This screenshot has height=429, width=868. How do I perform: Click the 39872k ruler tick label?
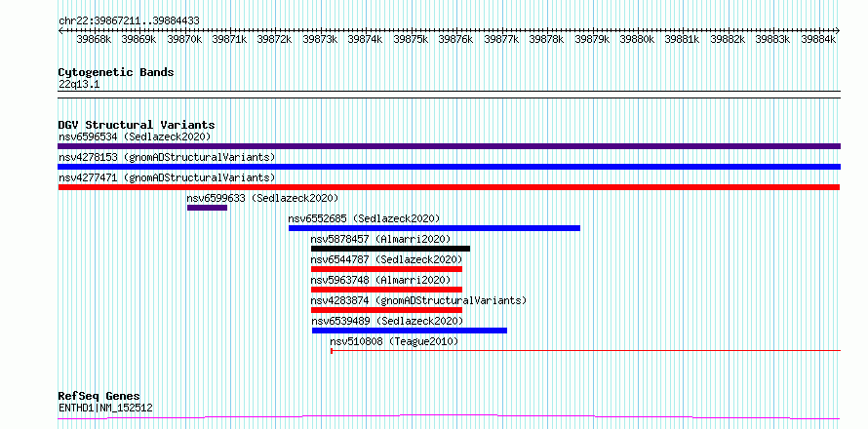pos(275,39)
